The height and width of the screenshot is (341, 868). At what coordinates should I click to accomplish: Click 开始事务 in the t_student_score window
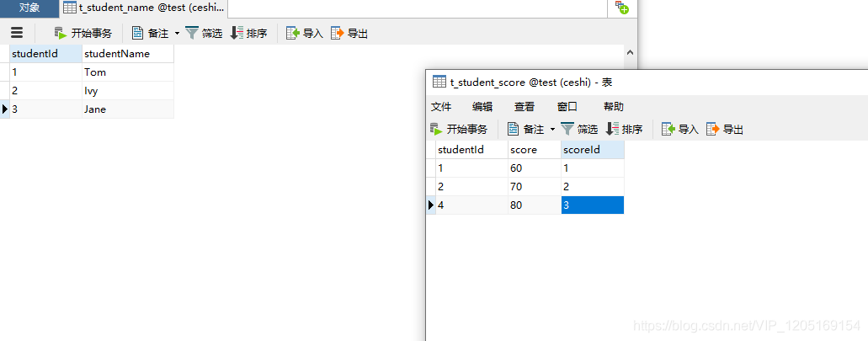(459, 130)
